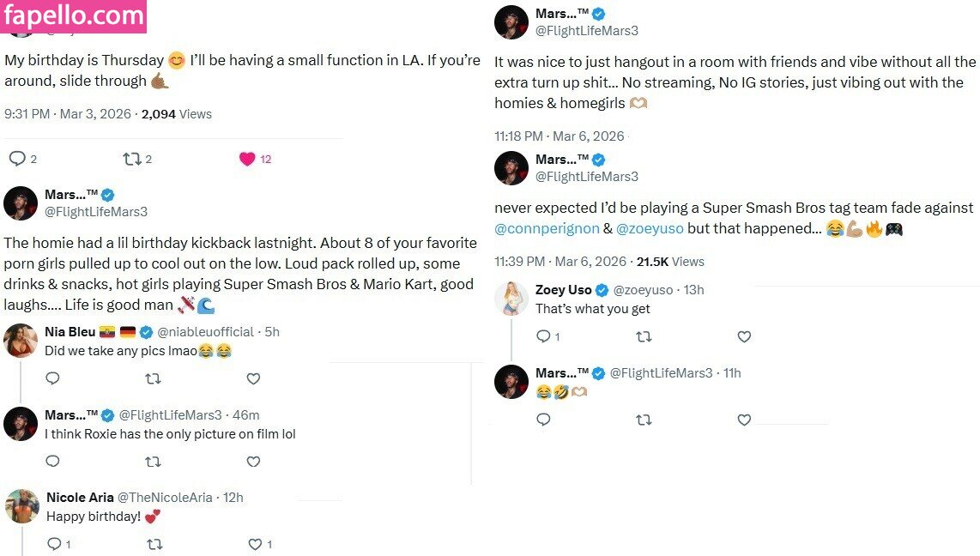980x556 pixels.
Task: Like Nicole Aria's happy birthday comment
Action: [x=255, y=544]
